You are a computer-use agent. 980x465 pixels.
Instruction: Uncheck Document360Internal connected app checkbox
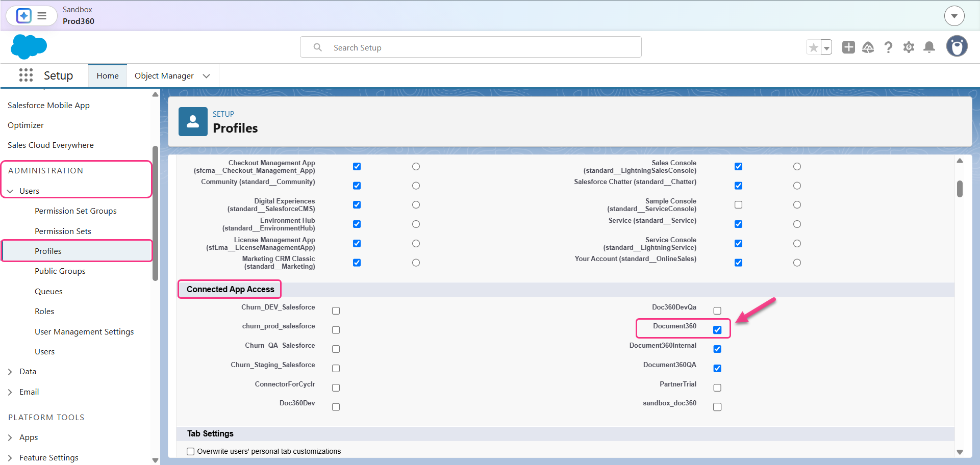717,349
